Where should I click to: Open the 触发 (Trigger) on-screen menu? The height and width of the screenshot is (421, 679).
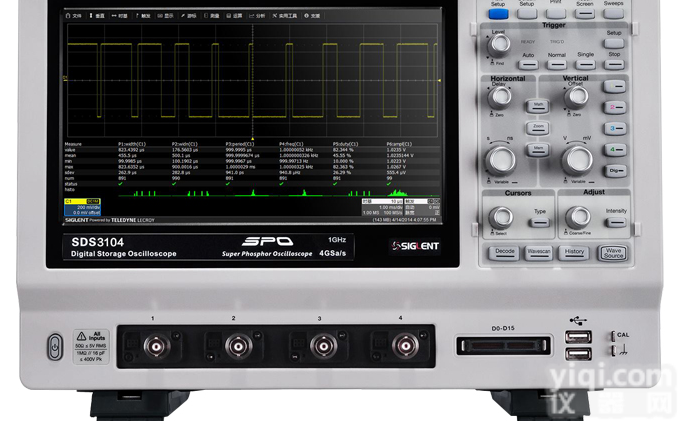tap(144, 16)
